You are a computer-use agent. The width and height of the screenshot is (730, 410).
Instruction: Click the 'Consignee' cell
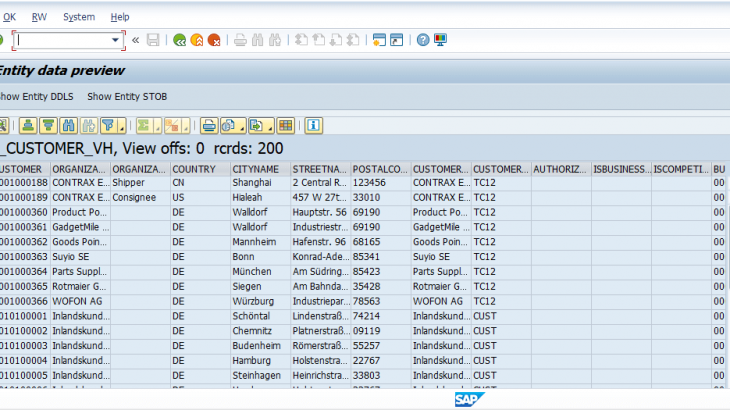(x=141, y=197)
